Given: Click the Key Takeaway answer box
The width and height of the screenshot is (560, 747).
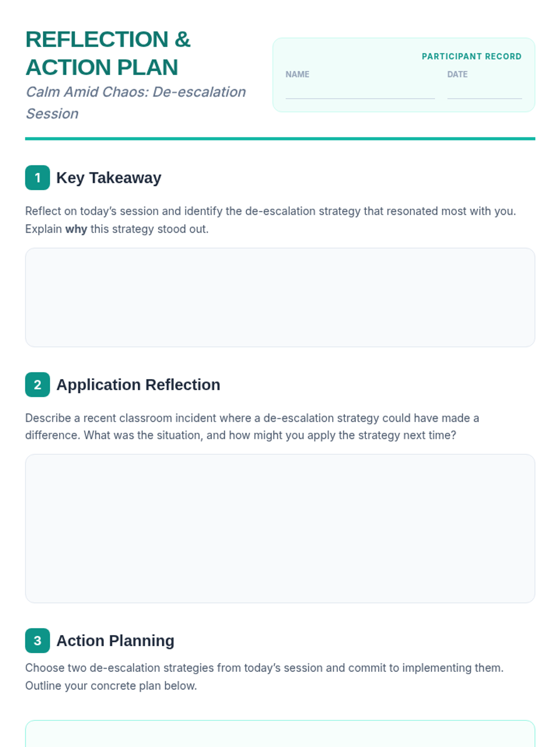Looking at the screenshot, I should [x=280, y=297].
